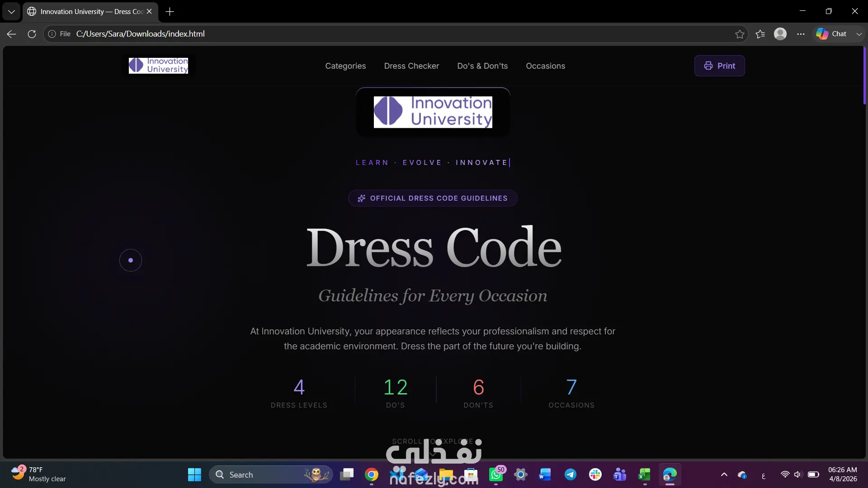Open Task View from the taskbar
This screenshot has width=868, height=488.
347,474
